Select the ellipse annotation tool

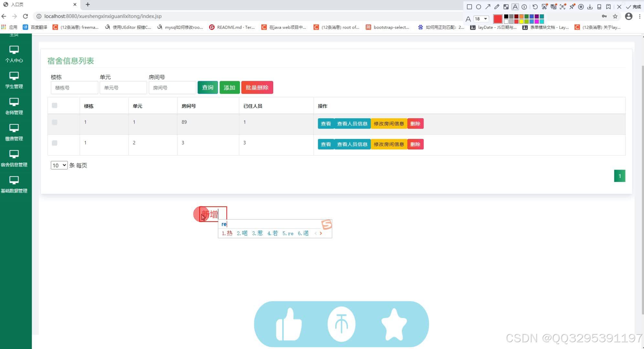point(478,7)
